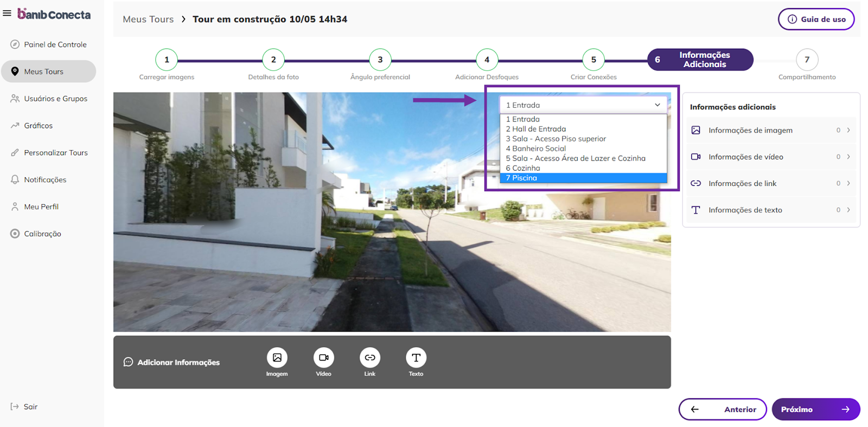Expand Informações de link row
868x427 pixels.
pos(771,183)
